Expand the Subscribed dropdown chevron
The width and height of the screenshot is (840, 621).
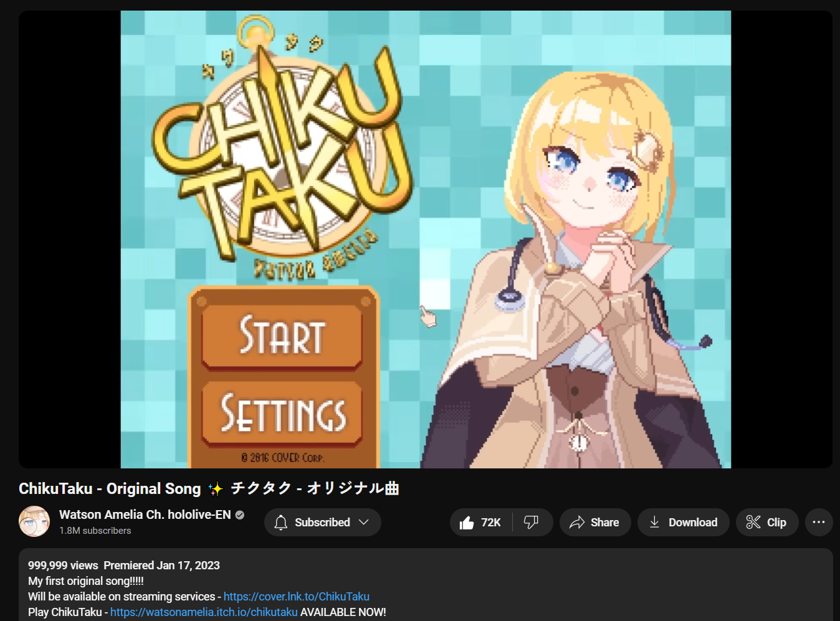click(x=364, y=523)
